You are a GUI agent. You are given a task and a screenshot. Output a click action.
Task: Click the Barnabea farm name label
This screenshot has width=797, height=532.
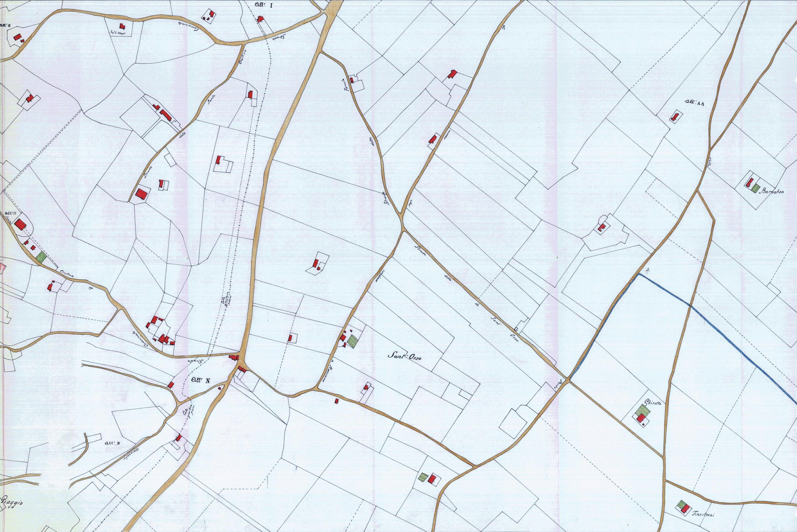(x=771, y=191)
